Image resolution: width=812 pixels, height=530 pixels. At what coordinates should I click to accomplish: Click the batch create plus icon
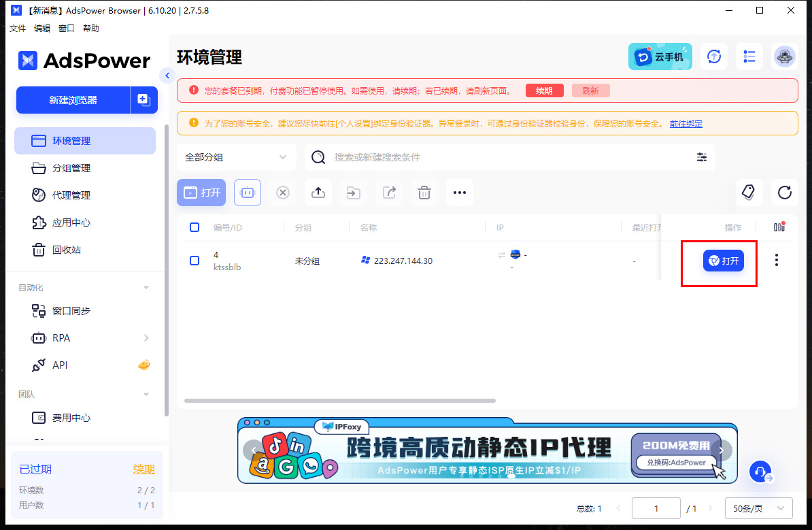(x=143, y=100)
